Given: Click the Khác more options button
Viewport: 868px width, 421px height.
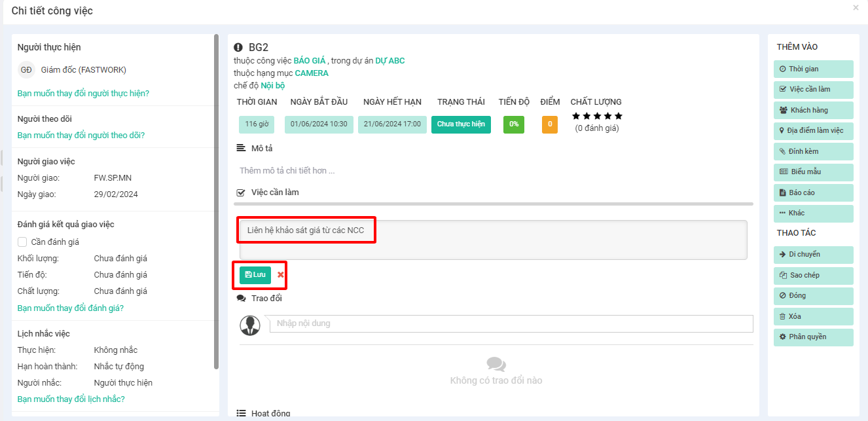Looking at the screenshot, I should 813,213.
